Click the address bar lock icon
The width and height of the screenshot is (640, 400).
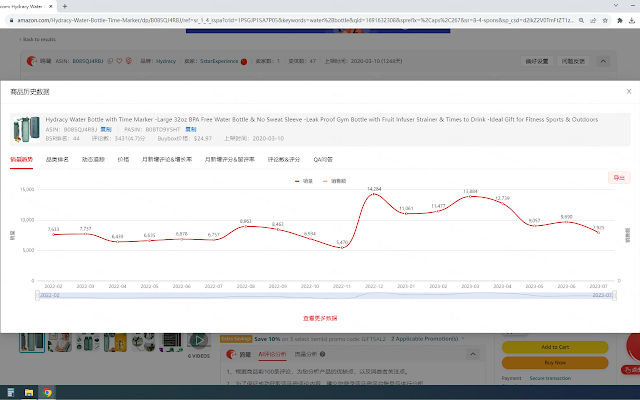pyautogui.click(x=11, y=20)
